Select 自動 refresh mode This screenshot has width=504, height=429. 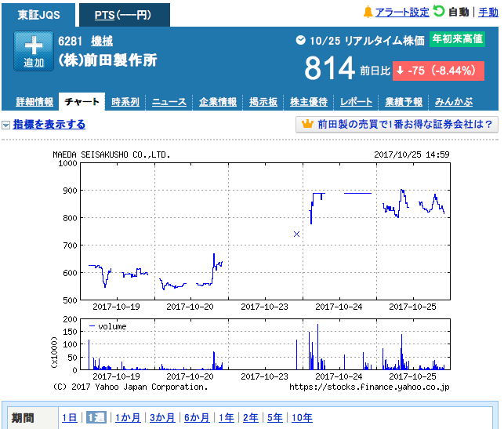tap(459, 13)
